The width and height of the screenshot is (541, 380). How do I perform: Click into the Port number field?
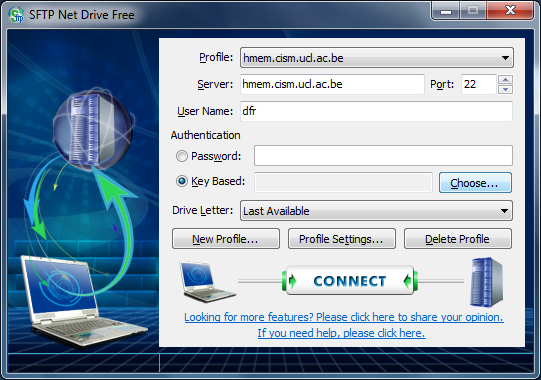click(x=479, y=84)
